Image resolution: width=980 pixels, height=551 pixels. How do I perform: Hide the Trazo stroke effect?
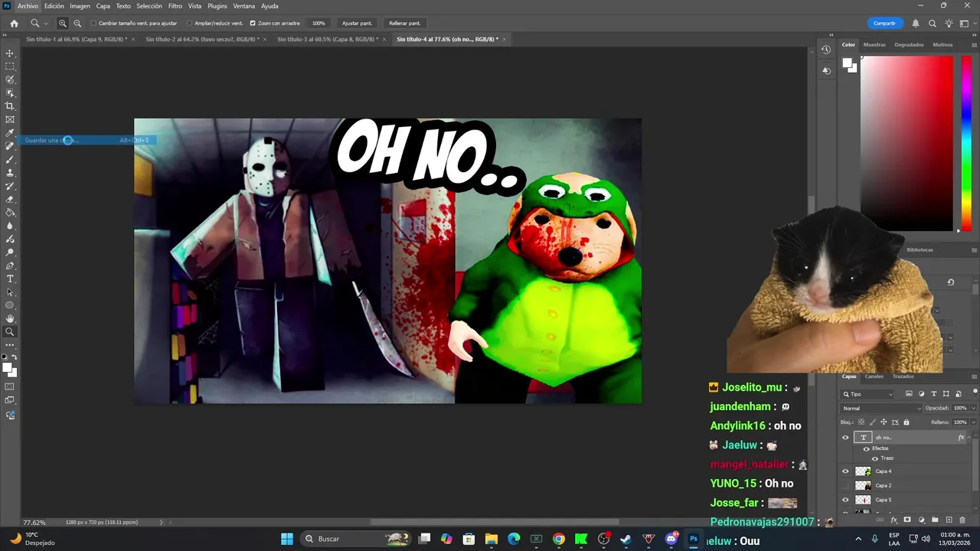coord(875,458)
